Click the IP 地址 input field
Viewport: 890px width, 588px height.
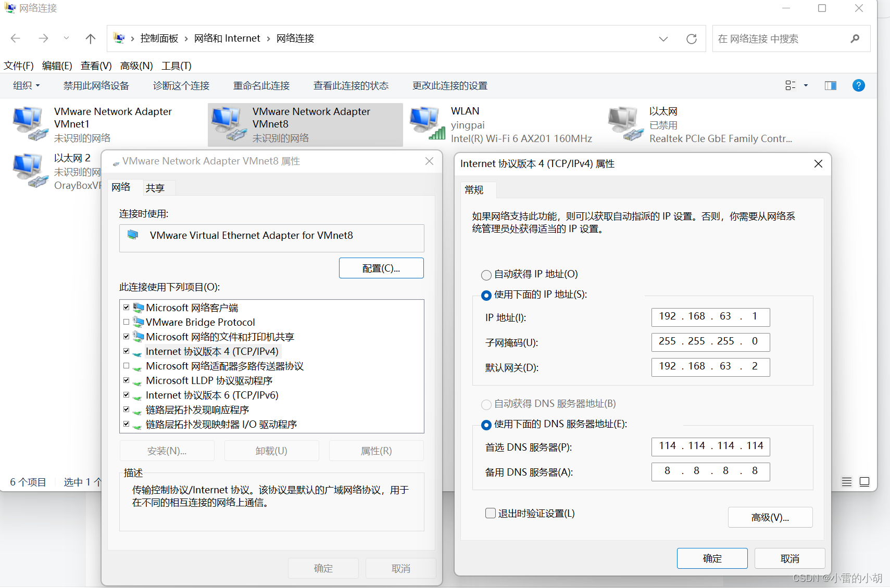(711, 316)
